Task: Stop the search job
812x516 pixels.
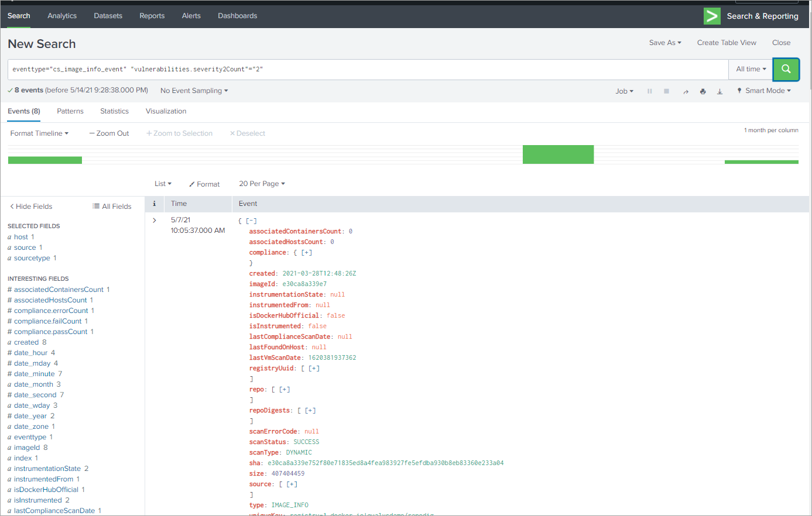Action: pyautogui.click(x=665, y=91)
